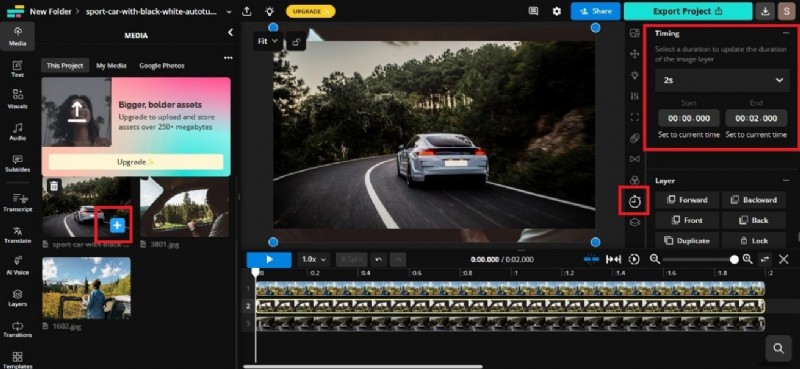Open the image icon atop right toolbar
Screen dimensions: 800x369
coord(635,33)
